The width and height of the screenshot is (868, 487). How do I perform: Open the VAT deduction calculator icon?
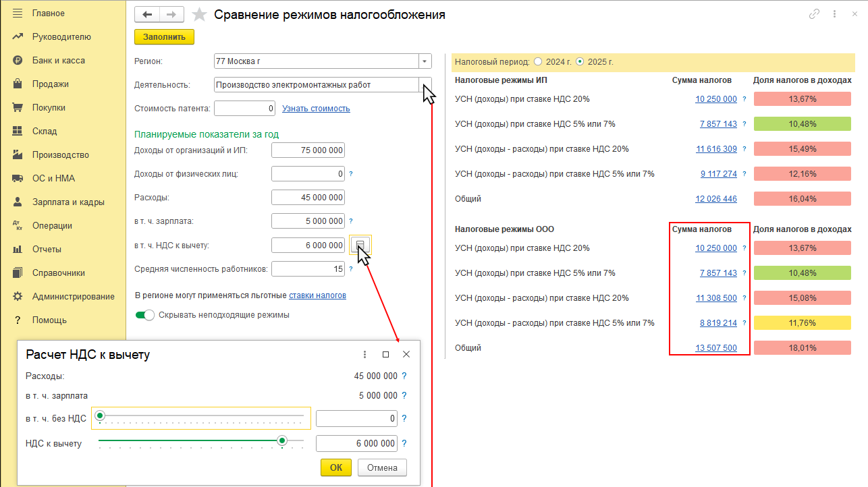point(360,246)
